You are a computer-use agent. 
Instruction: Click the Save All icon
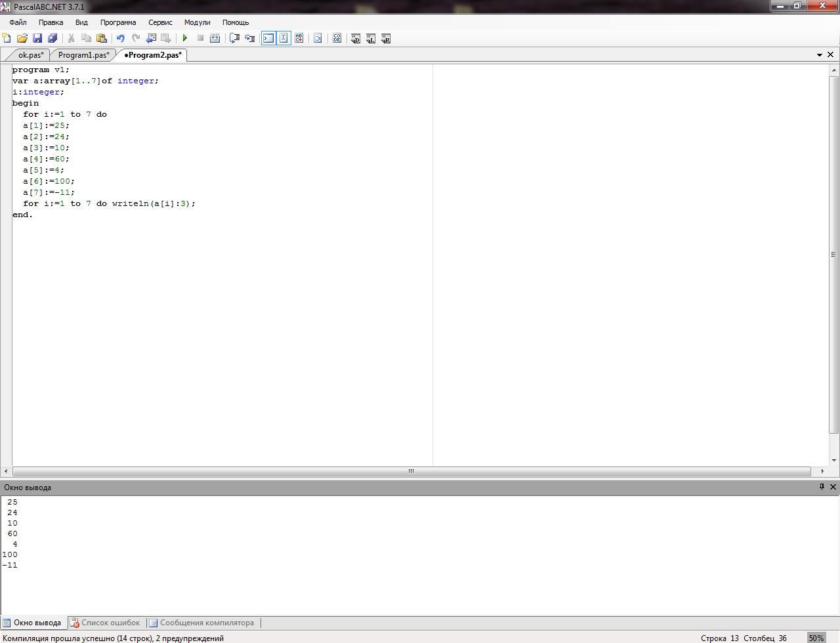click(52, 38)
